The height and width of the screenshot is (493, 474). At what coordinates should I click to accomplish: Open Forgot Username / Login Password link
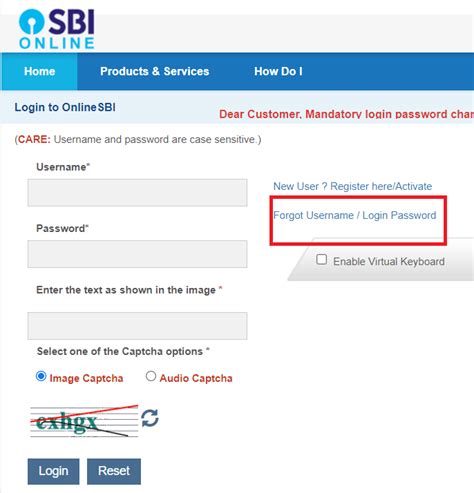tap(355, 215)
